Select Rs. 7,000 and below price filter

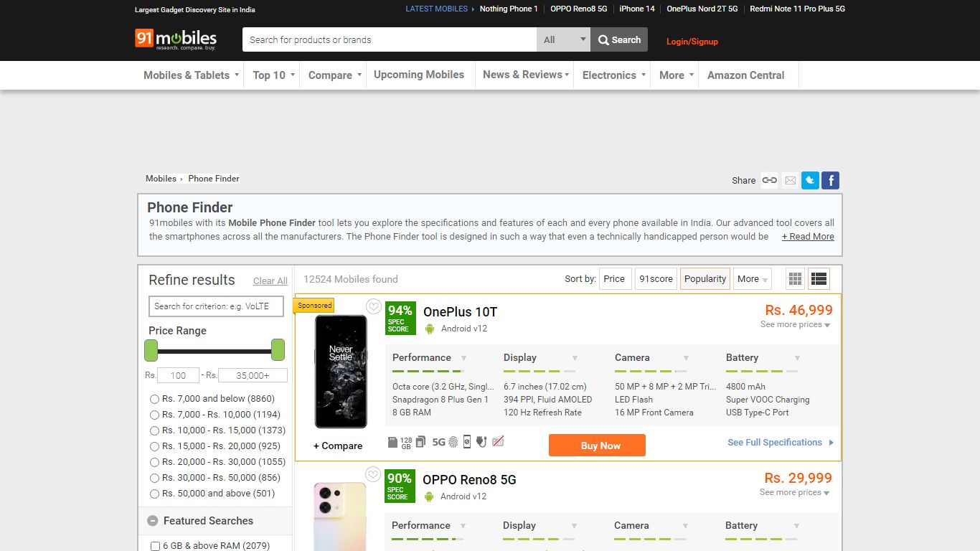coord(154,399)
